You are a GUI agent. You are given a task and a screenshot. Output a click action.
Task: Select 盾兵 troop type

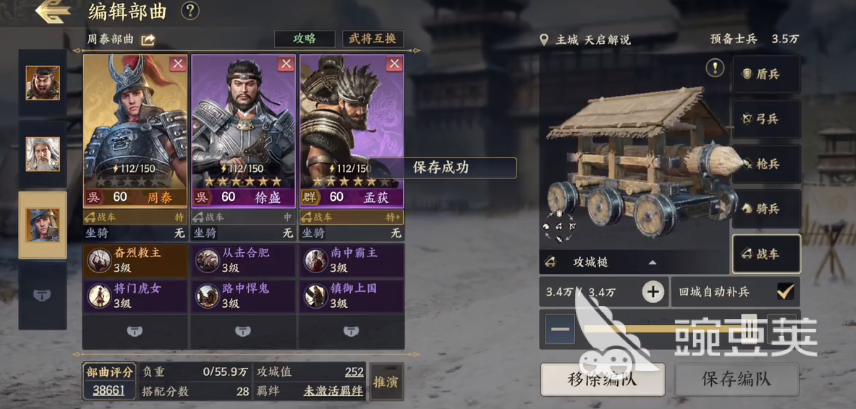(x=766, y=74)
